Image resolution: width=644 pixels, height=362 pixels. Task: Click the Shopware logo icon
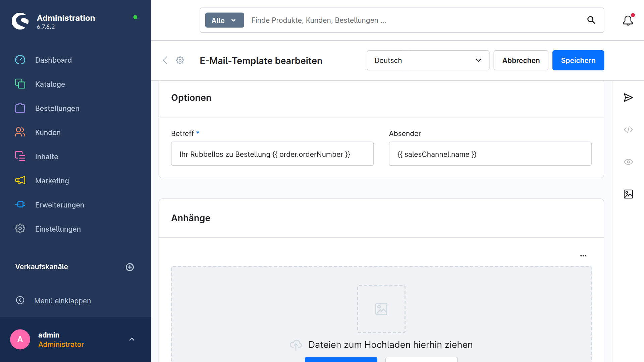[20, 21]
